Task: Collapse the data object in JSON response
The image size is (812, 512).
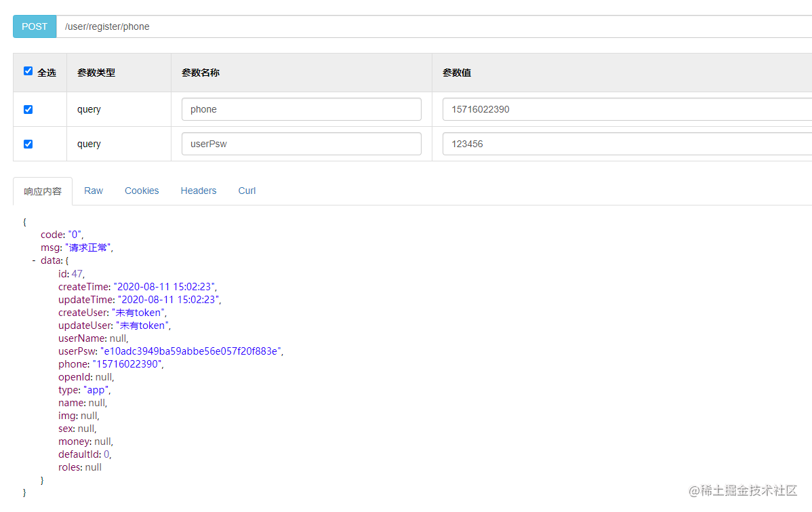Action: click(x=35, y=260)
